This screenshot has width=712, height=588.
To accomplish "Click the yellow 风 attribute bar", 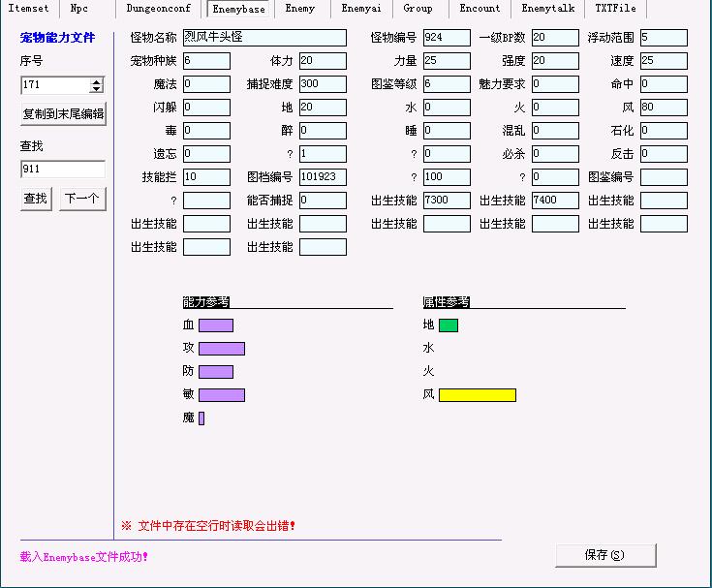I will click(x=477, y=395).
